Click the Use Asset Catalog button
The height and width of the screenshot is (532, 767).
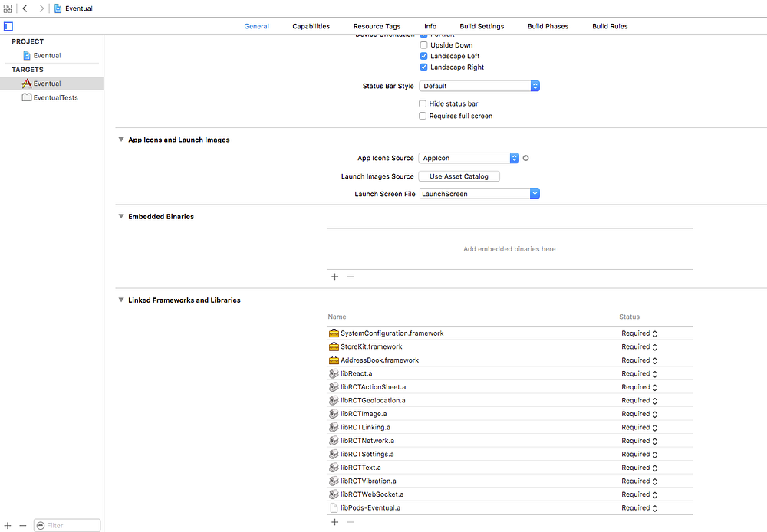[459, 176]
